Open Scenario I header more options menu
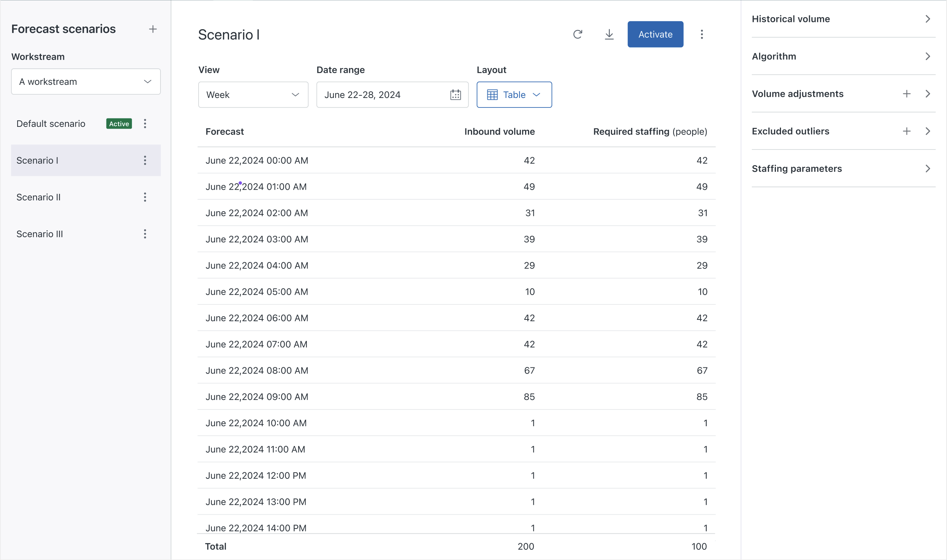Viewport: 947px width, 560px height. [702, 34]
